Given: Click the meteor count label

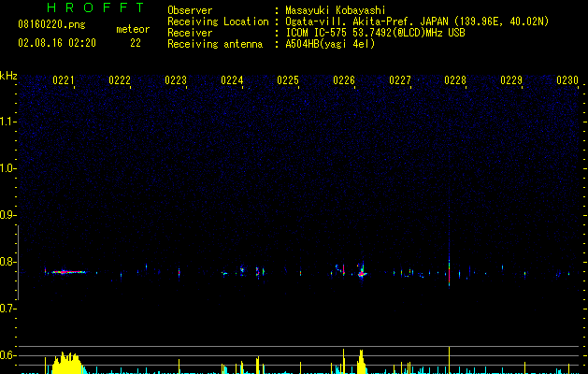Looking at the screenshot, I should tap(133, 29).
